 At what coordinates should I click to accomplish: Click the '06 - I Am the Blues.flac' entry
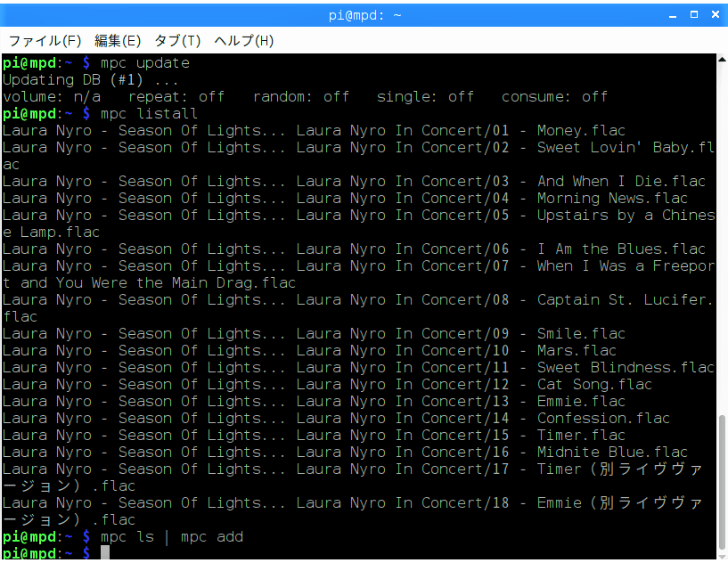click(x=599, y=249)
